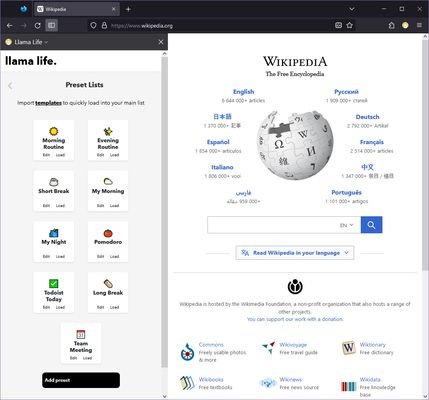Image resolution: width=429 pixels, height=400 pixels.
Task: Toggle the sidebar button in the toolbar
Action: (51, 25)
